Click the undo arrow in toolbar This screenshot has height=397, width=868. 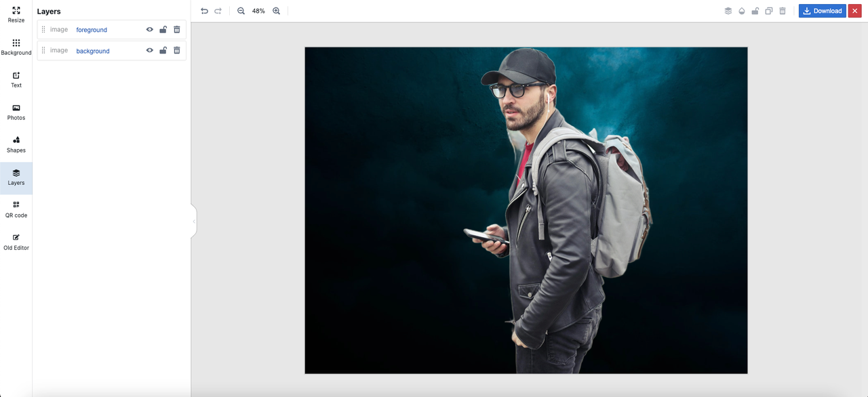(204, 11)
